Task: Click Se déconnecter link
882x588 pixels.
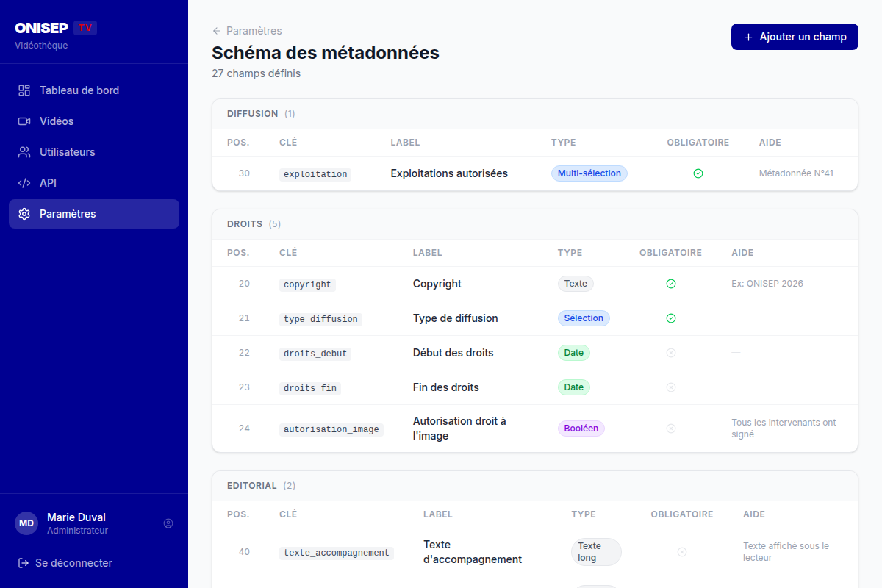Action: (65, 563)
